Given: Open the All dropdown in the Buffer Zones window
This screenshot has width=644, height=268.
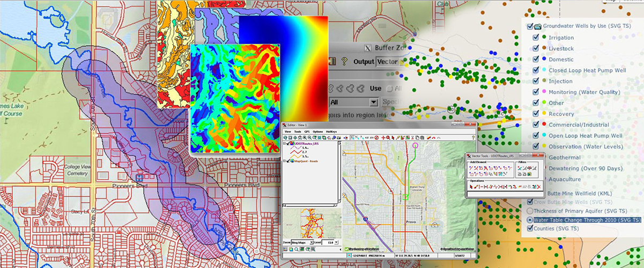Looking at the screenshot, I should 354,101.
